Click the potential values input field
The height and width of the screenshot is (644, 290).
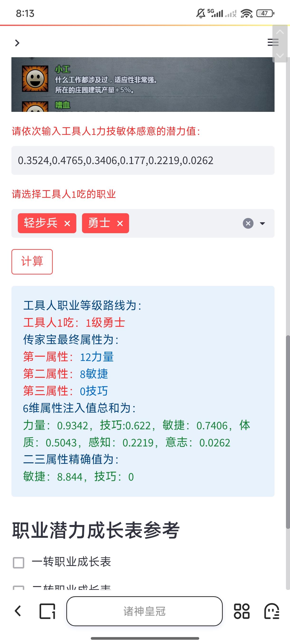coord(143,160)
